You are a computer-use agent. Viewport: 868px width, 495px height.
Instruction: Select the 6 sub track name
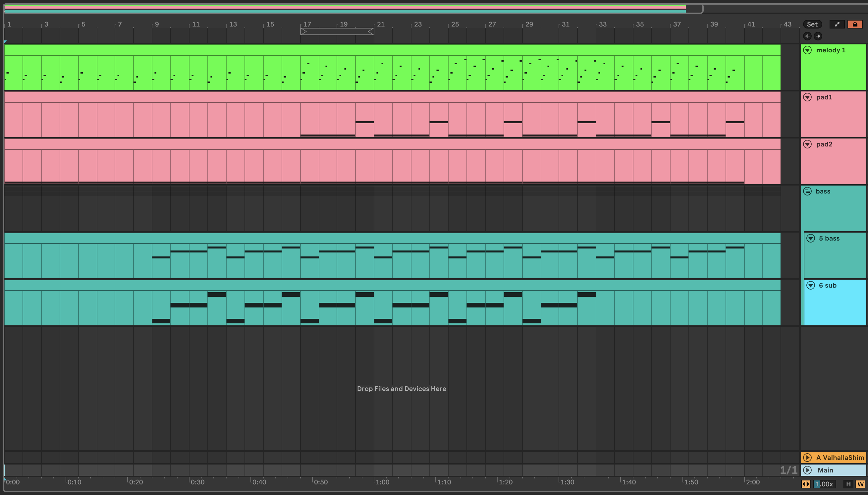828,285
